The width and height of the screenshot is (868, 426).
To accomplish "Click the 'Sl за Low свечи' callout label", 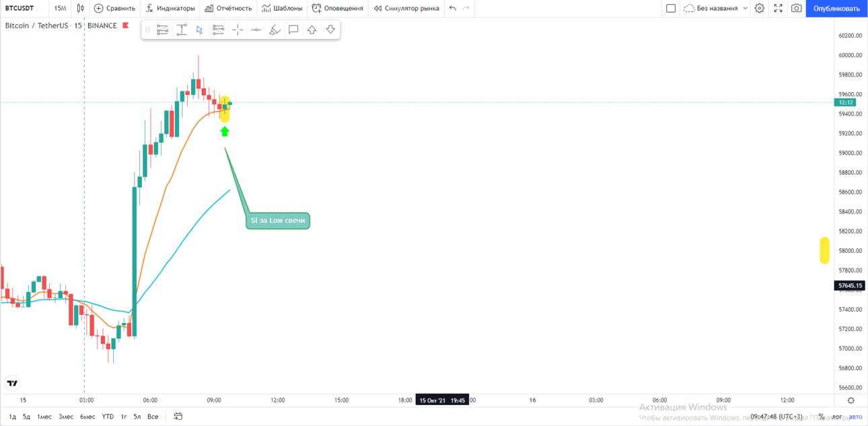I will tap(277, 221).
